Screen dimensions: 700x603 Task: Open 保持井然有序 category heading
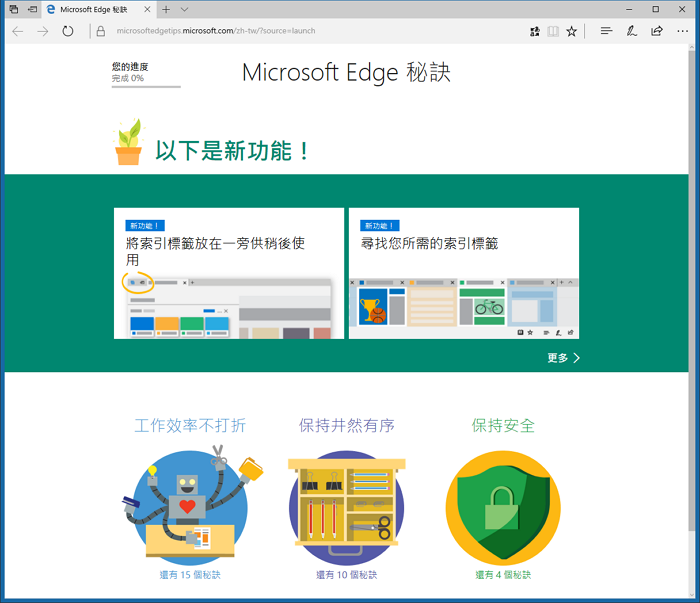tap(347, 425)
